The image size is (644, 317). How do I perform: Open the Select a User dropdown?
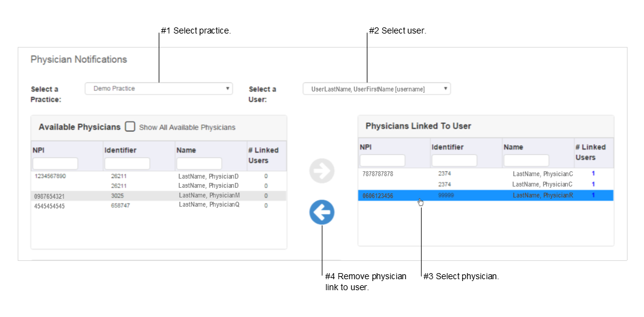tap(377, 88)
